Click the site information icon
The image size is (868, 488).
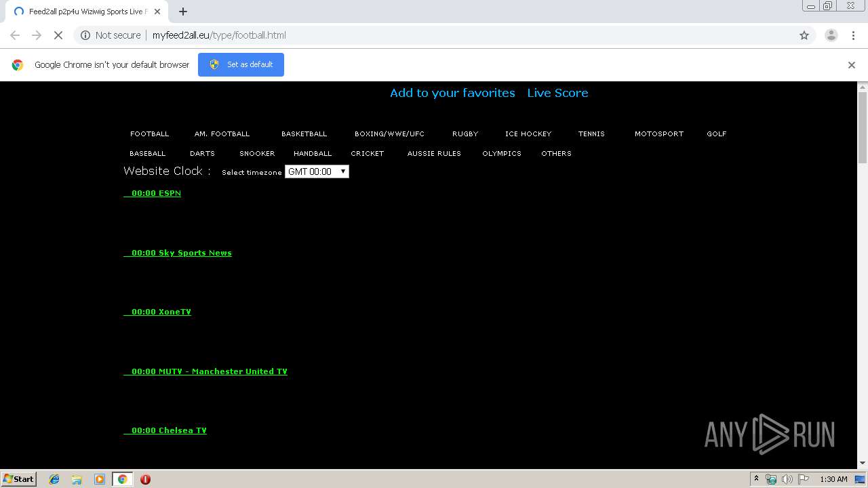(x=85, y=35)
